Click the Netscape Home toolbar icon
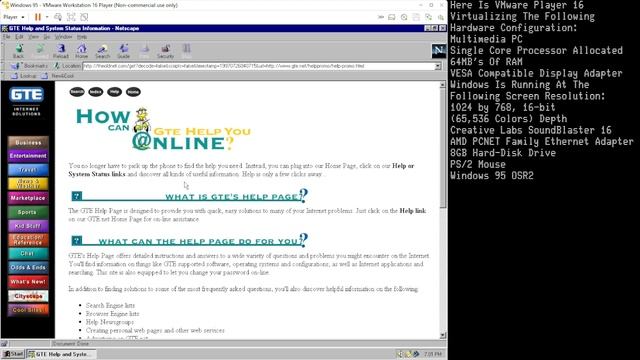640x360 pixels. click(x=82, y=51)
